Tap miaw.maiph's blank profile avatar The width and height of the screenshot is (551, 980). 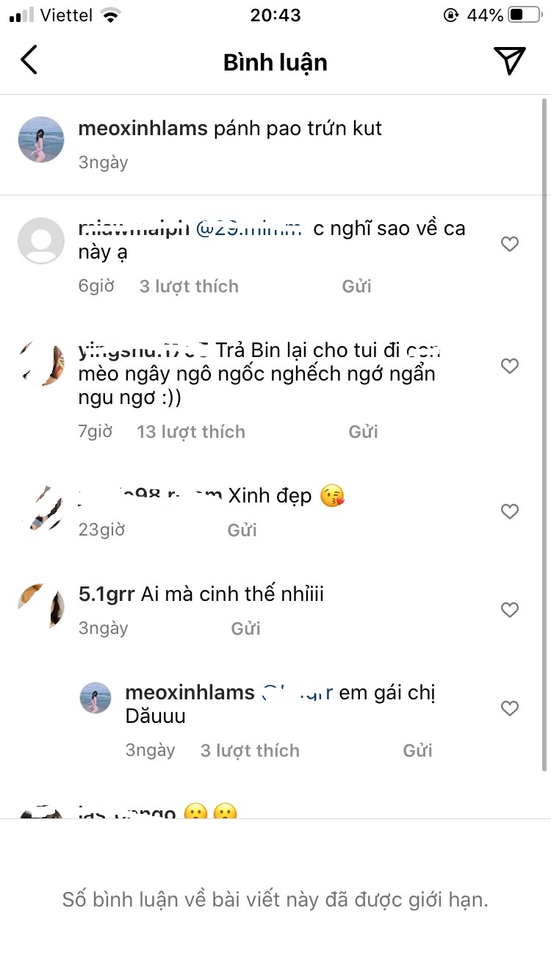[40, 240]
